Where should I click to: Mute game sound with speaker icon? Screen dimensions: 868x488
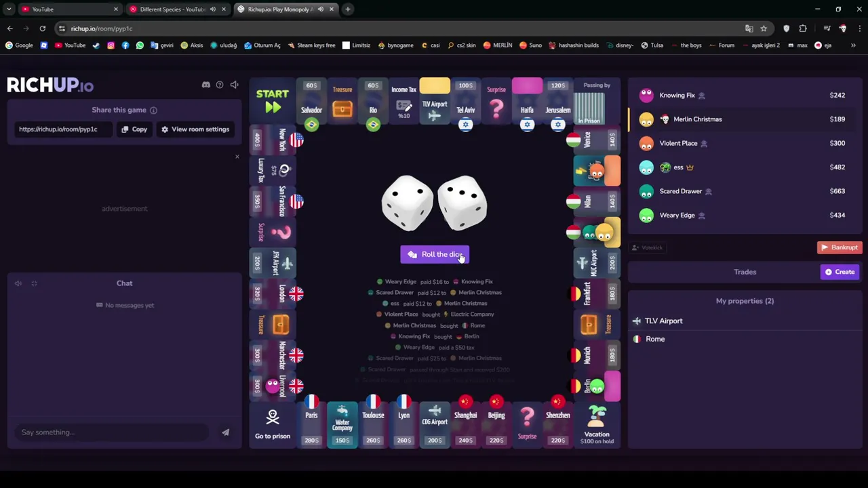[x=234, y=85]
